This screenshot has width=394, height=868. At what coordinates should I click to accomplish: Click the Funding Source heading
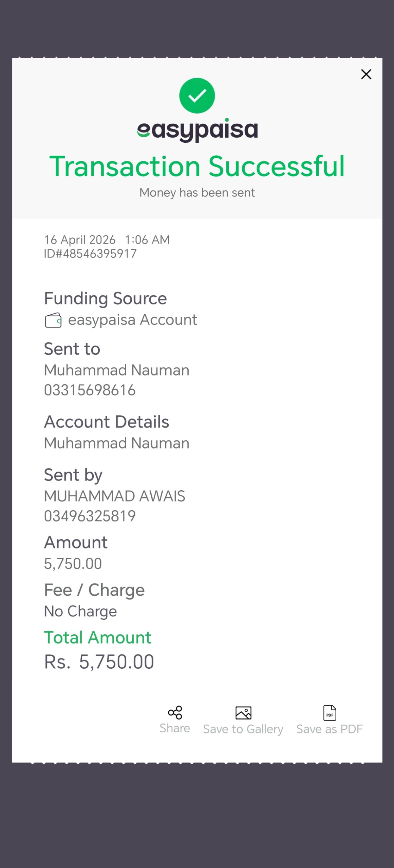coord(106,298)
